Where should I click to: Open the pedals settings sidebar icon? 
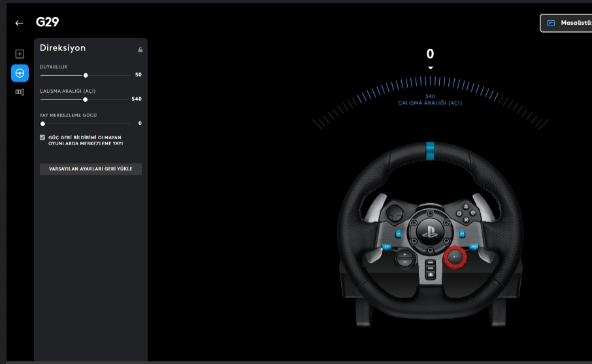(x=20, y=91)
